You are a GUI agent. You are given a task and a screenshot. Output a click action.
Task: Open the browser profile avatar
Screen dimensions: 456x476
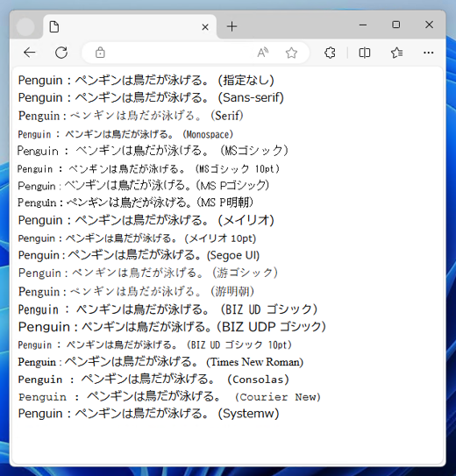25,26
